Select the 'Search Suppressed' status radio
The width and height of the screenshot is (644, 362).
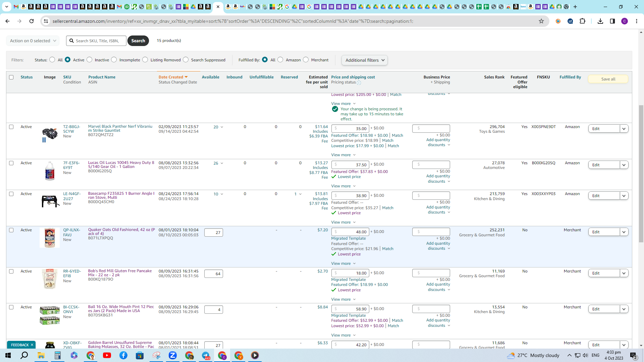[x=185, y=60]
